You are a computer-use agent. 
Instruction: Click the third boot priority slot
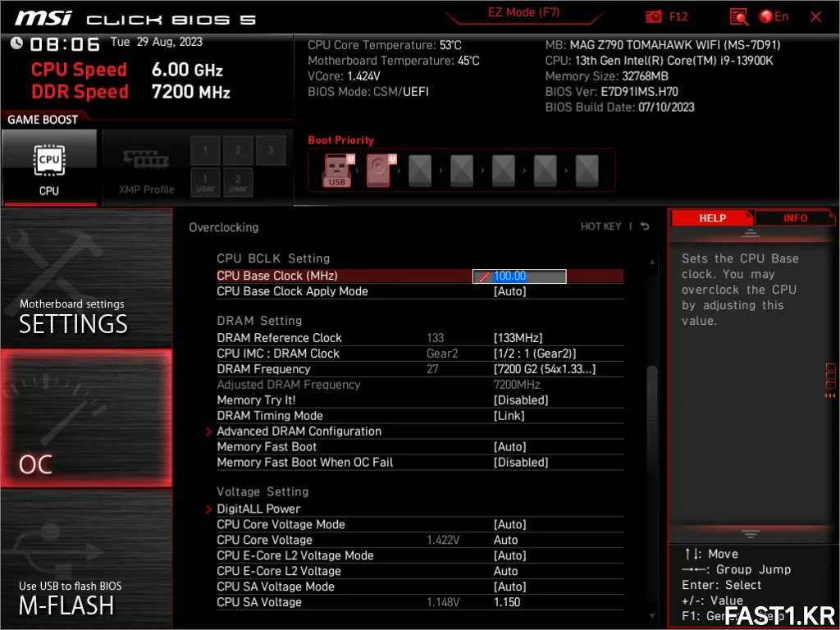(420, 171)
